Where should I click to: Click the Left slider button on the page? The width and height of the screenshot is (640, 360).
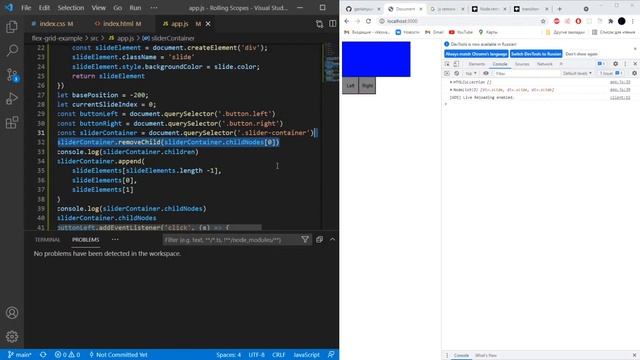pos(350,85)
